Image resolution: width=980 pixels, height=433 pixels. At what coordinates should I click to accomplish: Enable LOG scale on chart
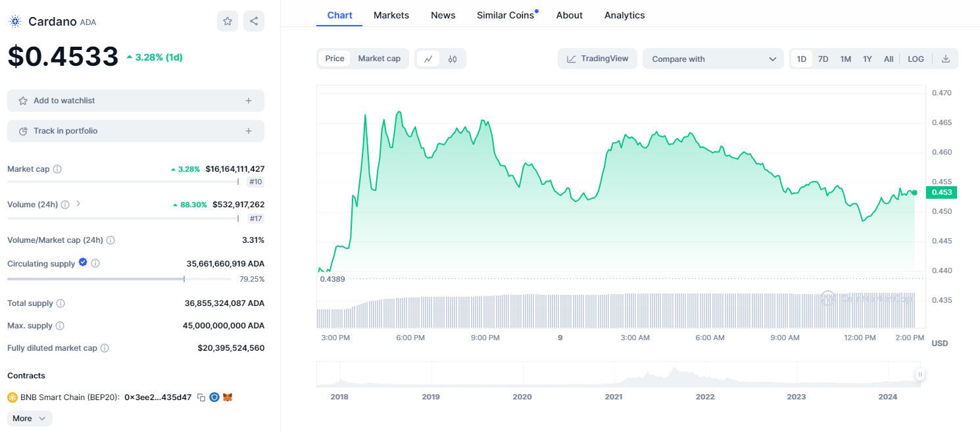[x=916, y=59]
